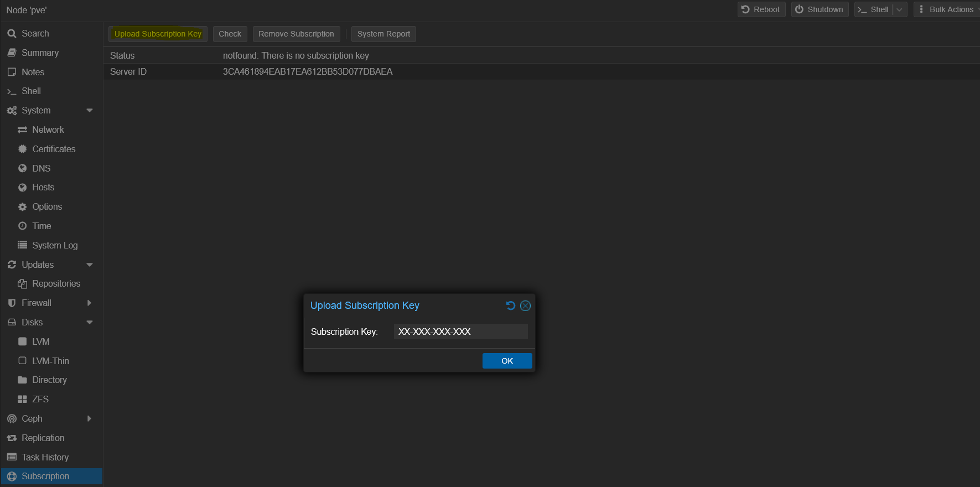Reset the dialog using the undo icon
The width and height of the screenshot is (980, 487).
511,305
